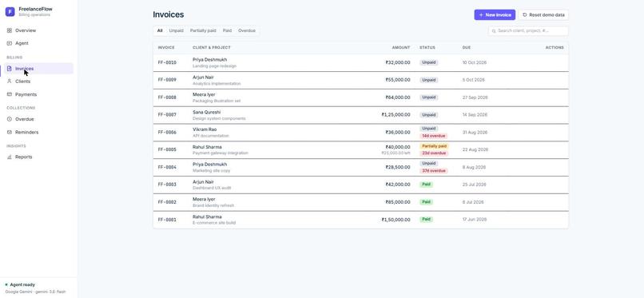Click the AMOUNT column header
The width and height of the screenshot is (644, 298).
401,48
